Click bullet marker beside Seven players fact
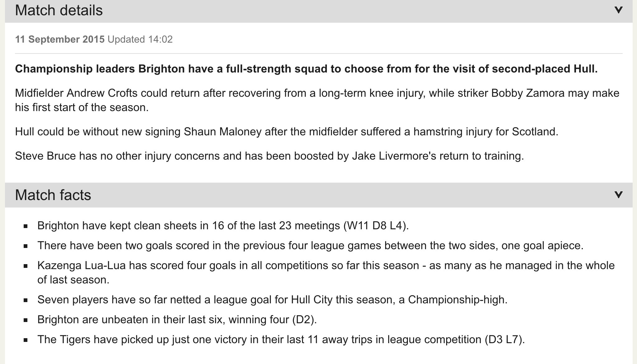Screen dimensions: 637x364 pos(26,300)
